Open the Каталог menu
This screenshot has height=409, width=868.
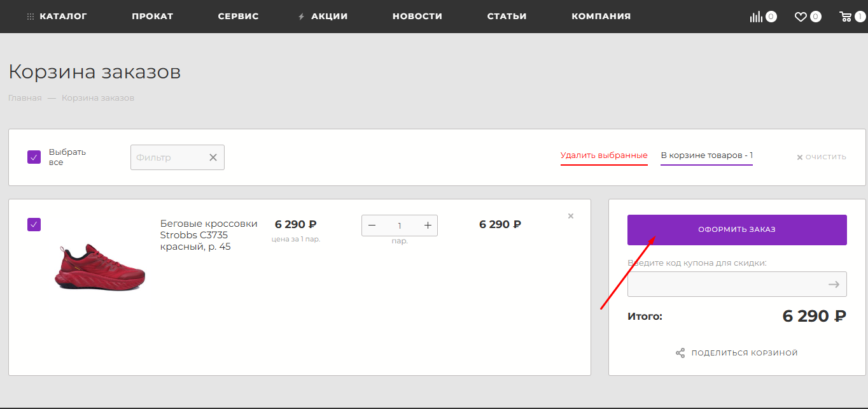pyautogui.click(x=57, y=17)
